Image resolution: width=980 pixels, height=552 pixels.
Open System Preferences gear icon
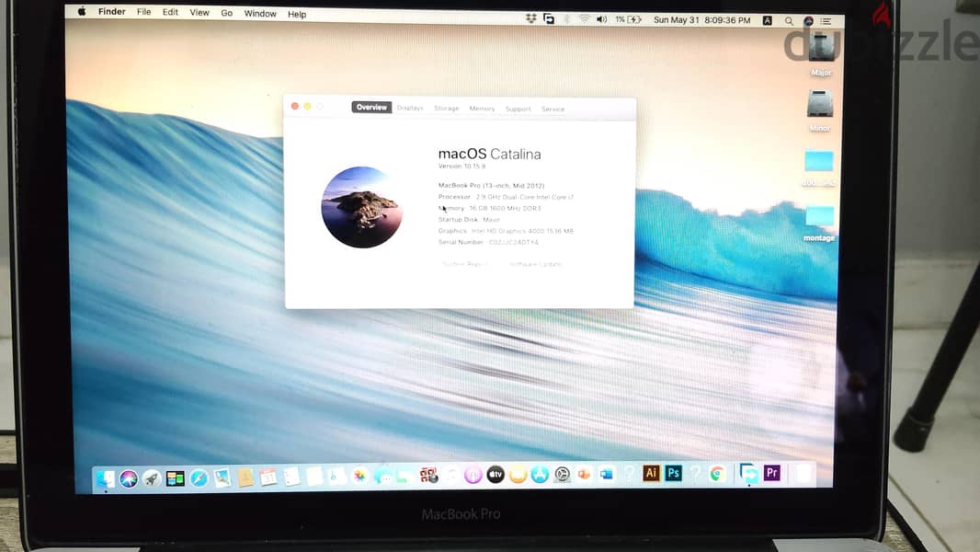coord(562,475)
